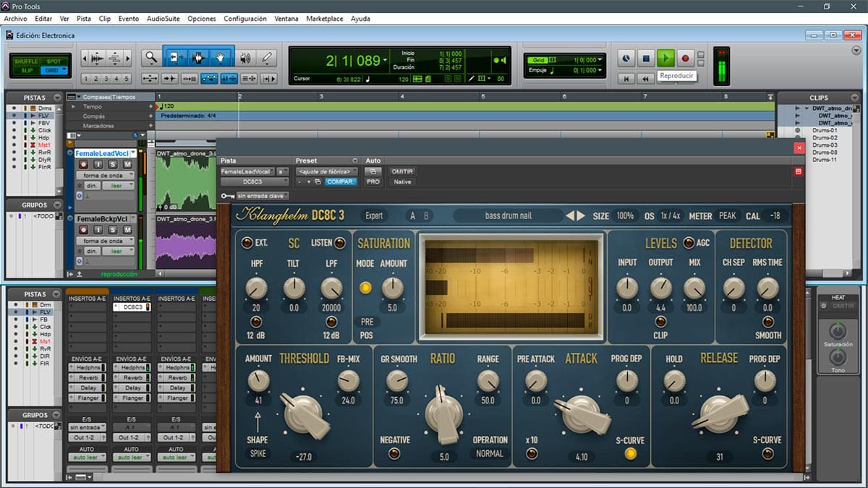This screenshot has width=868, height=488.
Task: Click the HPF knob in SC section
Action: [256, 288]
